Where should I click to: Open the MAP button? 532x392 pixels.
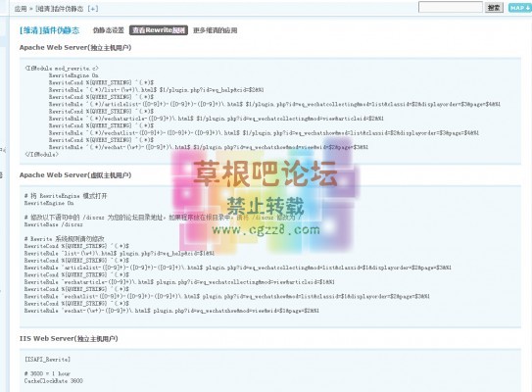(520, 8)
